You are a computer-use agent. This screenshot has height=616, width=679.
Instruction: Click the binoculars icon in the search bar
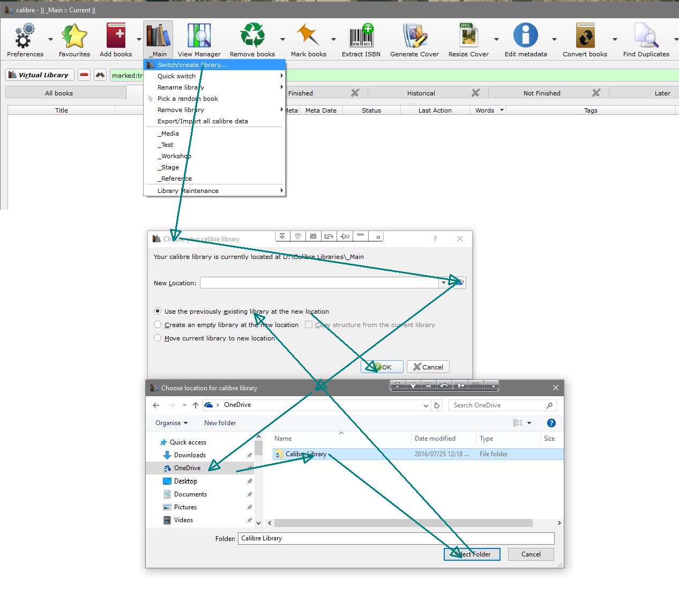pyautogui.click(x=100, y=75)
